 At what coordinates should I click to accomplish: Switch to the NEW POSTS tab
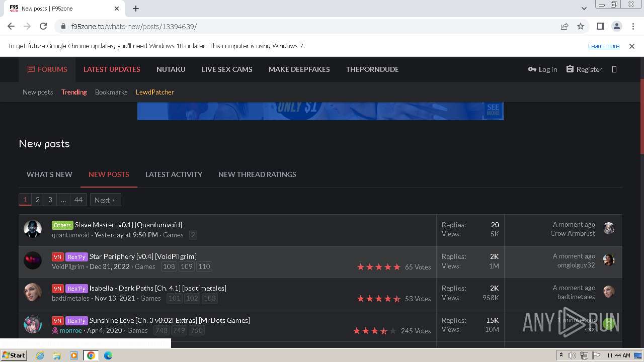[x=109, y=174]
